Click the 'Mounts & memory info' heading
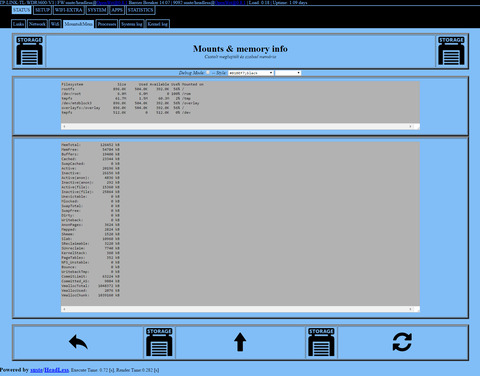Viewport: 480px width, 376px height. [240, 49]
